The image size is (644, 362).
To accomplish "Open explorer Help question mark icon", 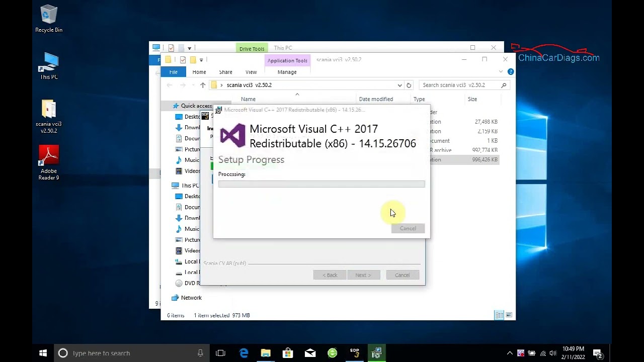I will 510,72.
